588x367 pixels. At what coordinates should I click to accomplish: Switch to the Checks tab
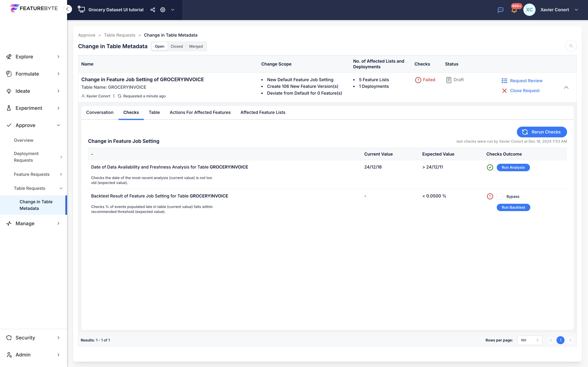coord(131,112)
